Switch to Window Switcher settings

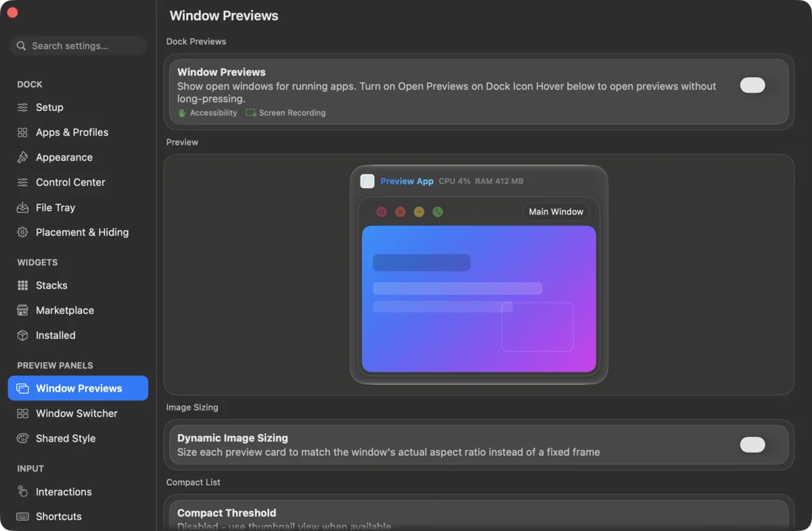(x=78, y=413)
